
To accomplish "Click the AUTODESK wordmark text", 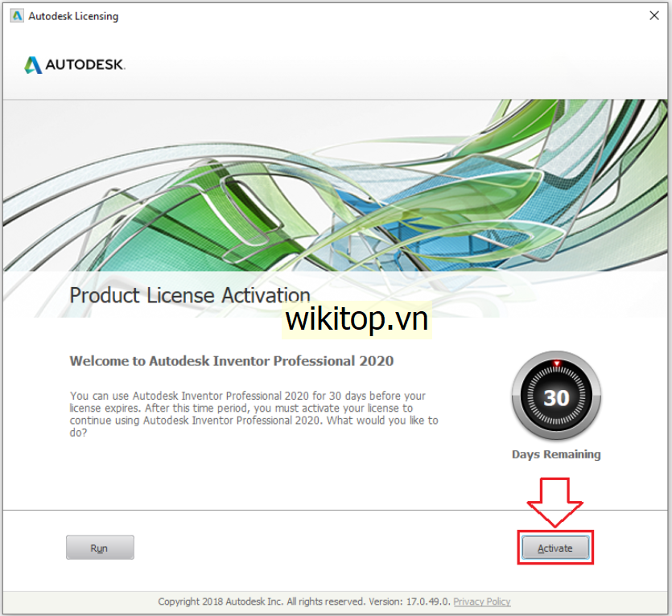I will click(x=85, y=64).
